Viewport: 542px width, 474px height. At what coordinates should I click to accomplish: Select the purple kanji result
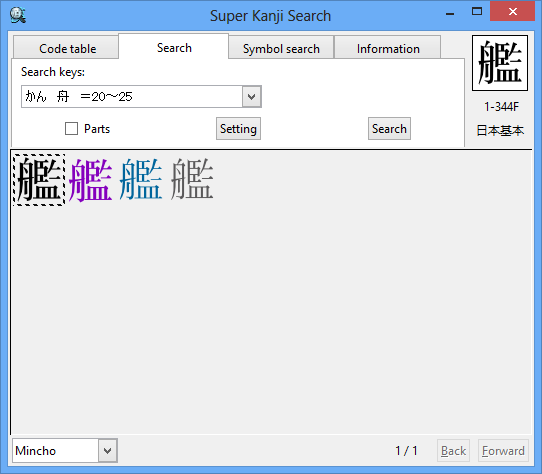91,180
